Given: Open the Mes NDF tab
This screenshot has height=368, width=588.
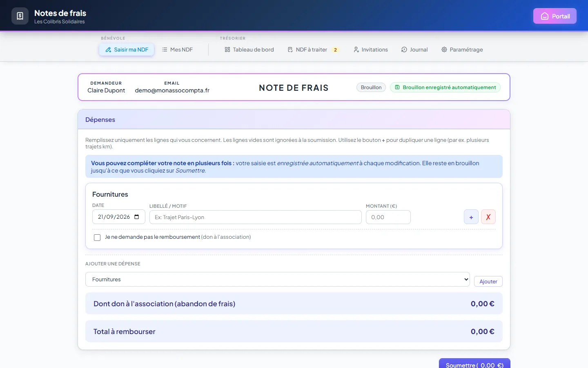Looking at the screenshot, I should (x=177, y=49).
